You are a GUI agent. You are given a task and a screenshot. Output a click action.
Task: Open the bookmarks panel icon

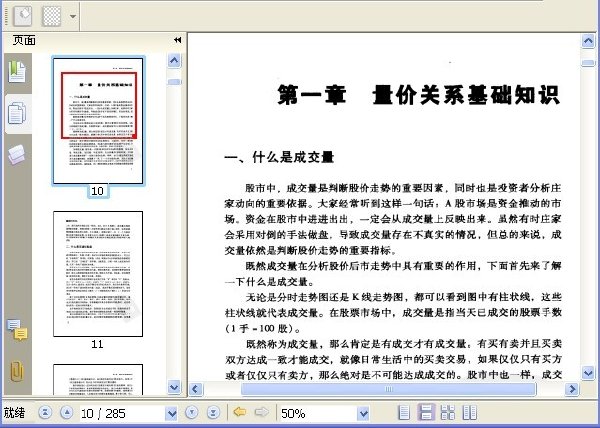coord(17,72)
